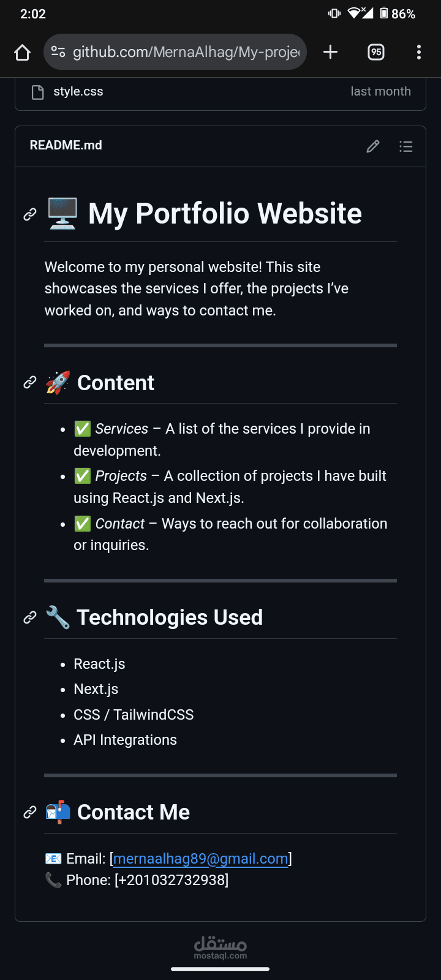Open site info icon in address bar
The height and width of the screenshot is (980, 441).
coord(58,52)
